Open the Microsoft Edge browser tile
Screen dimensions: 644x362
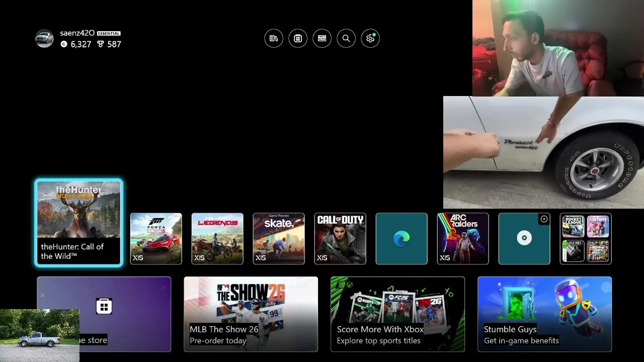click(x=401, y=238)
